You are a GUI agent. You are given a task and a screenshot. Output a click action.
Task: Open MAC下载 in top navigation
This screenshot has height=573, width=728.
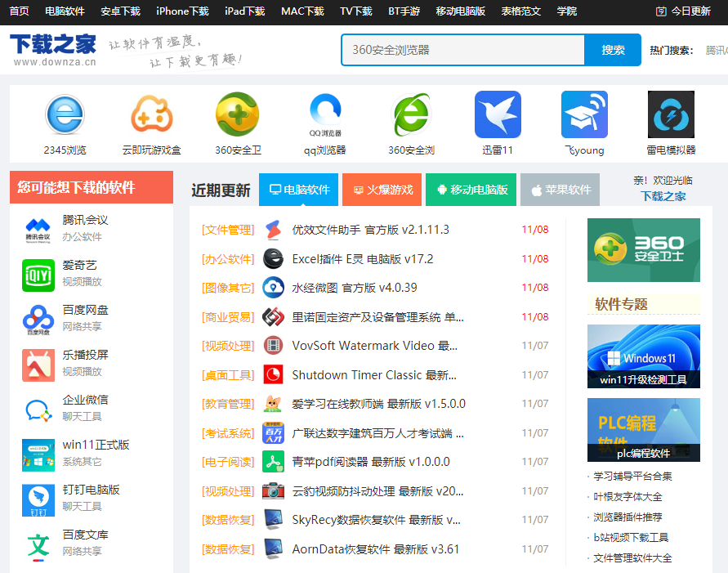(302, 11)
